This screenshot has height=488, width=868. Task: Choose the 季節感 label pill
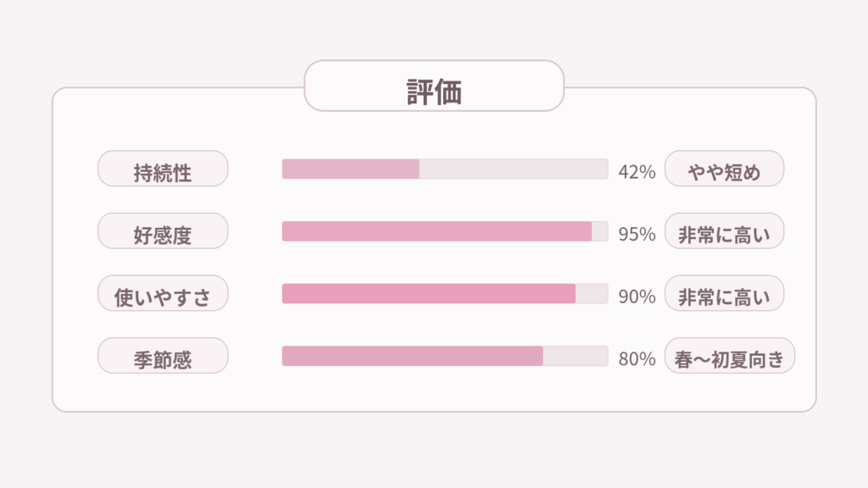(163, 356)
